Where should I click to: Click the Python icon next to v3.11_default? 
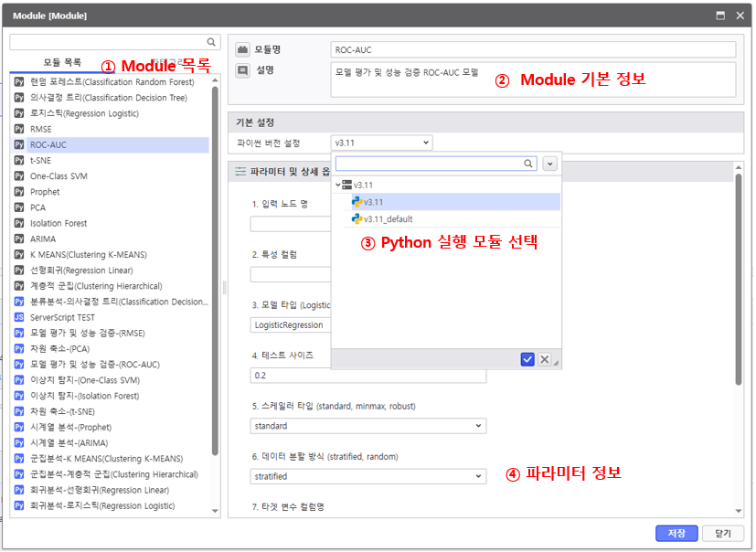[357, 219]
